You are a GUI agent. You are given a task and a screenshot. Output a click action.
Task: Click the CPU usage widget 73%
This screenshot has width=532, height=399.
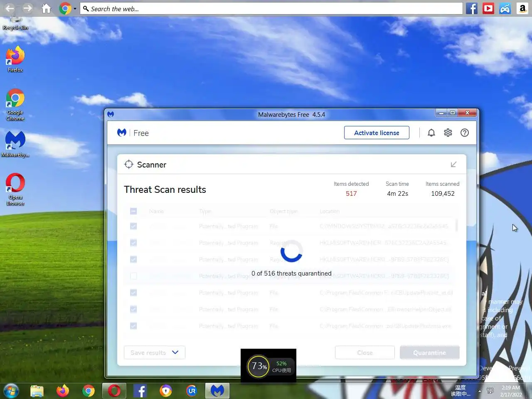[x=268, y=366]
